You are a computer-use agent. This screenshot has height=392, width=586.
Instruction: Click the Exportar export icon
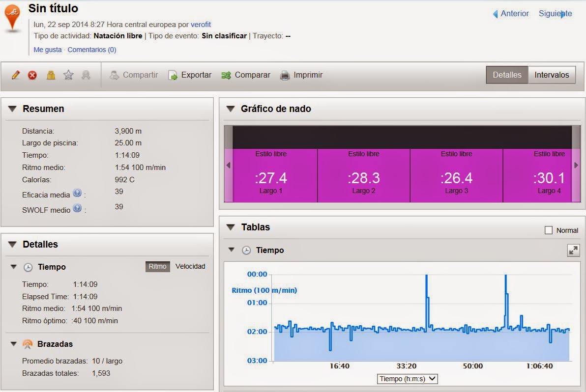pyautogui.click(x=173, y=76)
